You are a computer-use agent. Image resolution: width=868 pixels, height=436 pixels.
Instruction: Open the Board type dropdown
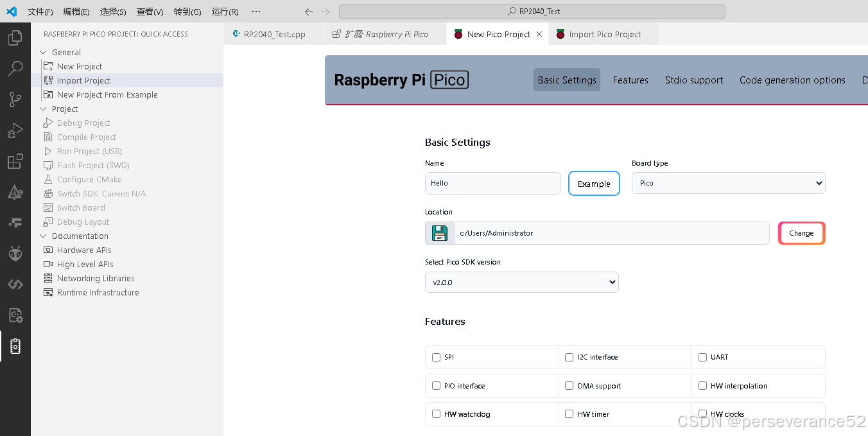click(x=729, y=183)
